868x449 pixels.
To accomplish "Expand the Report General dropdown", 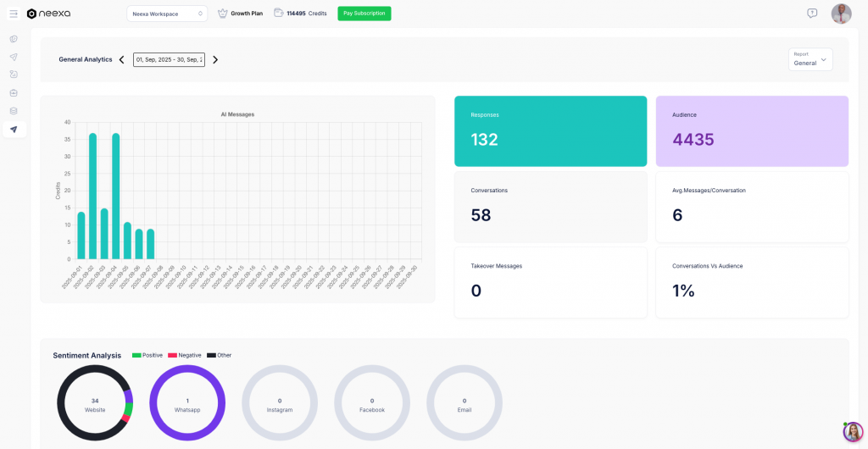I will tap(810, 59).
